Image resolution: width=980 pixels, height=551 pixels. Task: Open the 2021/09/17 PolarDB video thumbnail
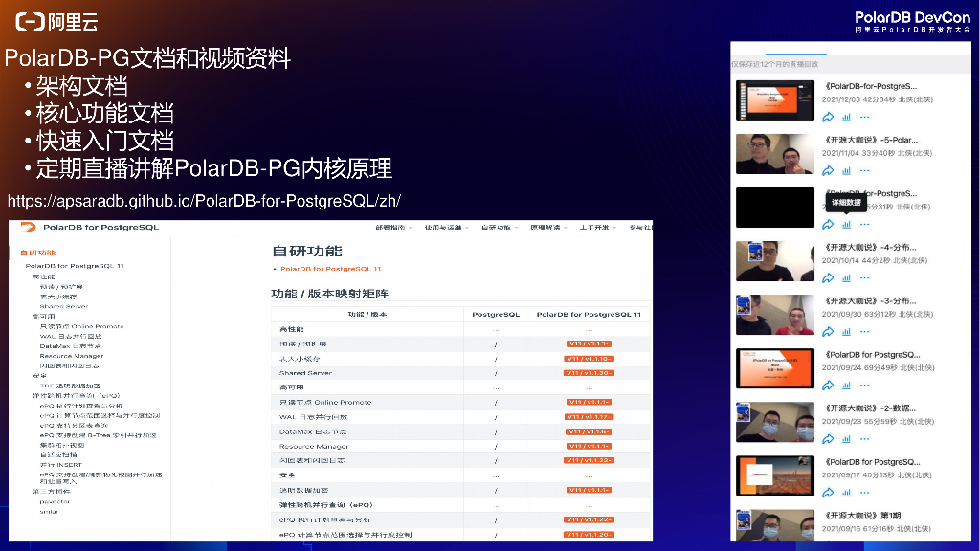click(x=775, y=476)
